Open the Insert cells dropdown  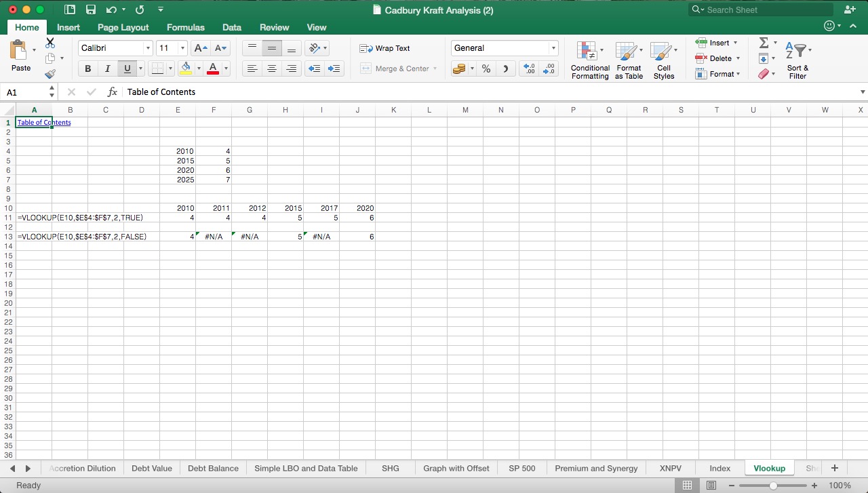(x=735, y=43)
